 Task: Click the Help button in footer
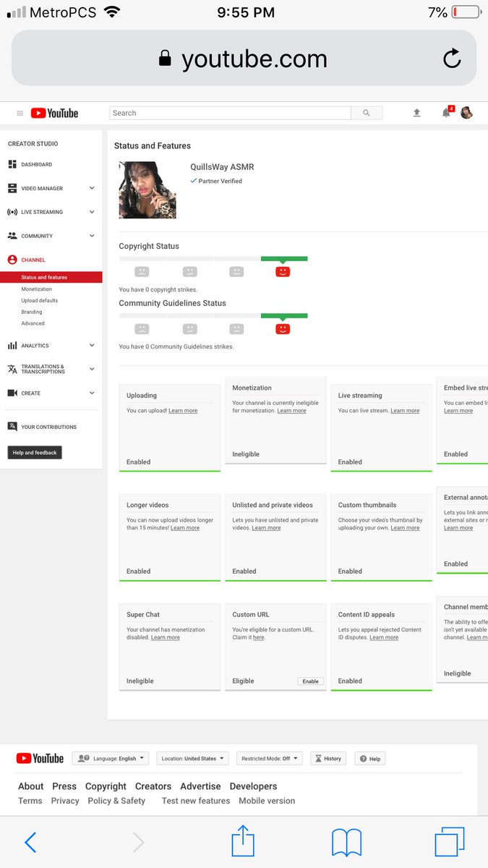[369, 759]
